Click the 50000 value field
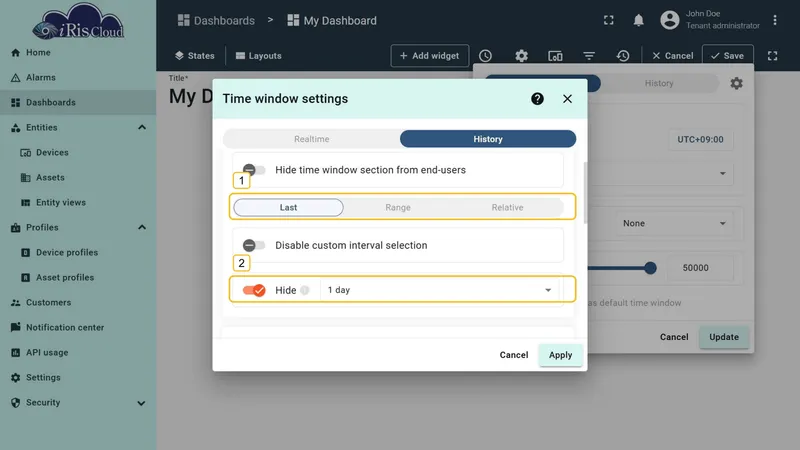This screenshot has height=450, width=800. point(700,268)
